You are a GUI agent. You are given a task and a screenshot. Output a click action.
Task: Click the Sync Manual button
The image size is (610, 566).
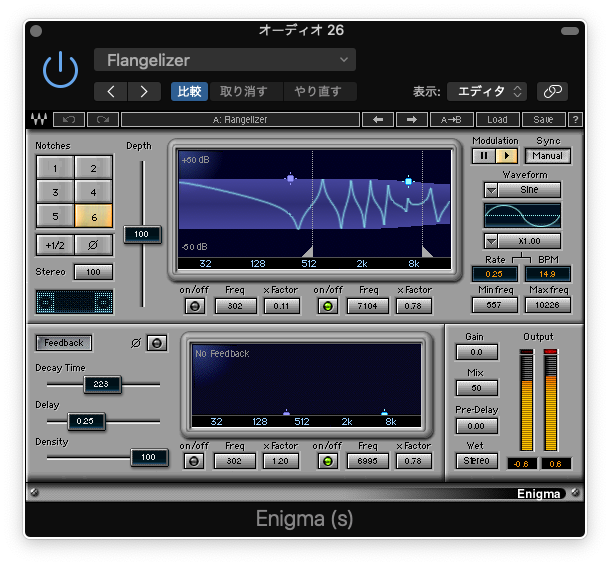point(548,156)
